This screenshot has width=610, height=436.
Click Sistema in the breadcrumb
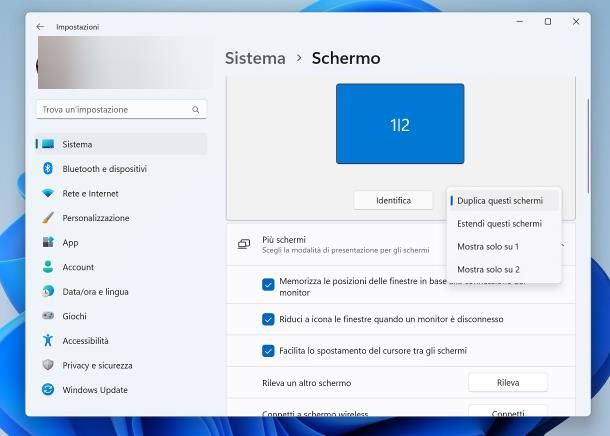[x=255, y=58]
